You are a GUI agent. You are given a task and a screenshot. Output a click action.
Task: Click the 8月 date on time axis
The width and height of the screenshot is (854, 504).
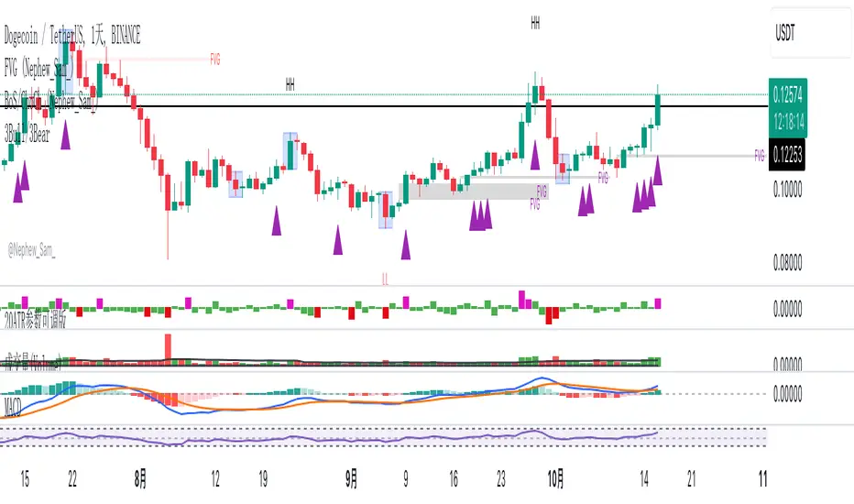click(x=140, y=479)
